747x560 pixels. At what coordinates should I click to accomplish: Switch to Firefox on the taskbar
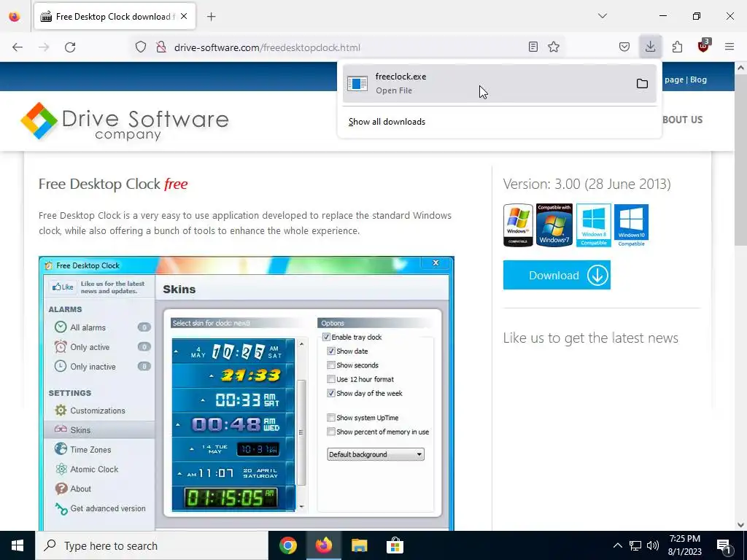pos(323,545)
